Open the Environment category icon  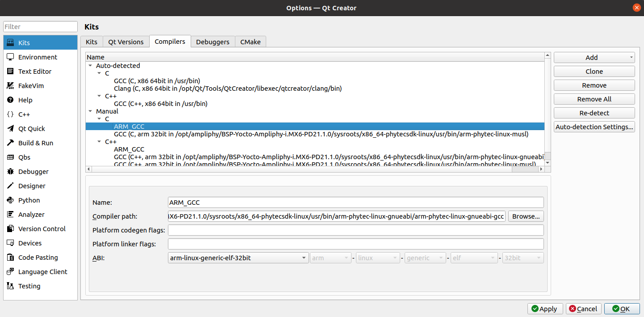click(x=10, y=57)
